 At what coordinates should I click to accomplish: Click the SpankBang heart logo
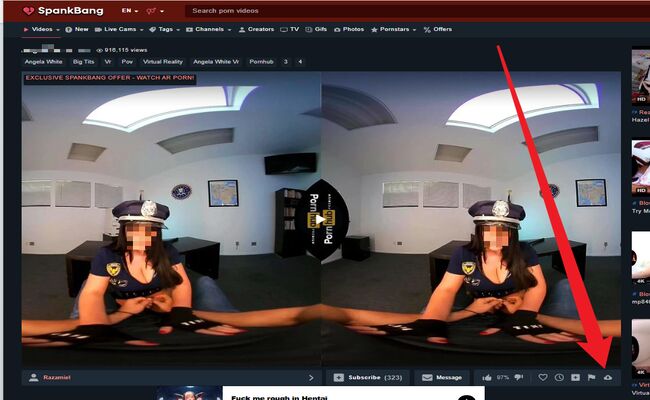pyautogui.click(x=28, y=11)
